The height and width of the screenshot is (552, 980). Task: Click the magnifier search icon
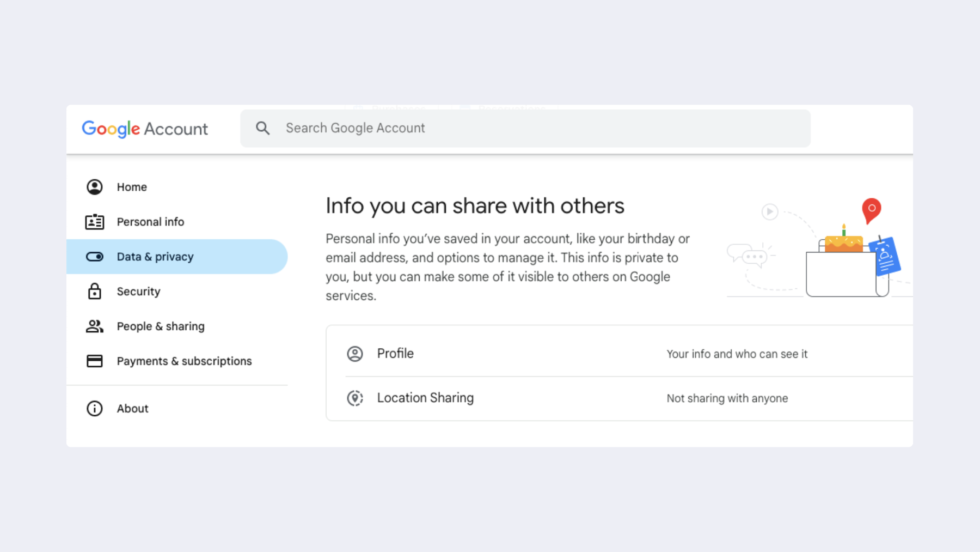[263, 128]
